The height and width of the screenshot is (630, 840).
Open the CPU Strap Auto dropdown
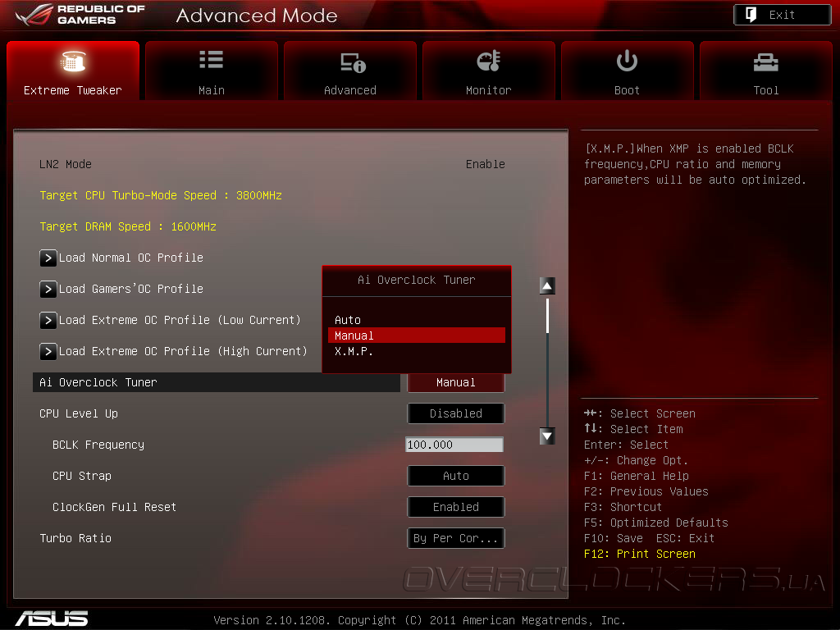click(x=456, y=476)
